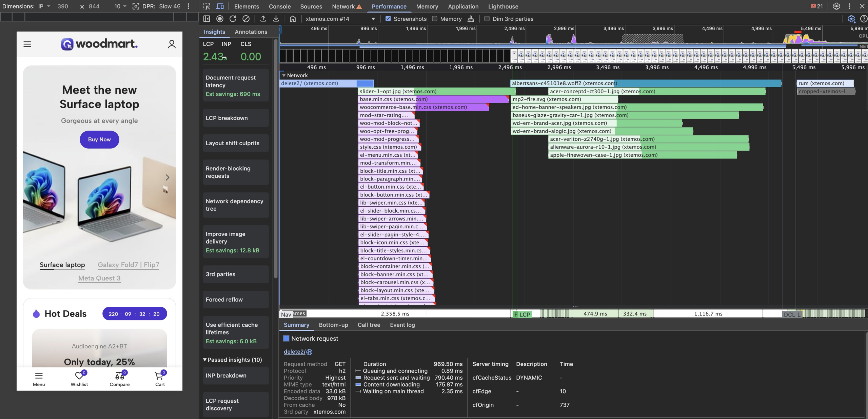
Task: Click the inspect element selector icon
Action: (x=206, y=6)
